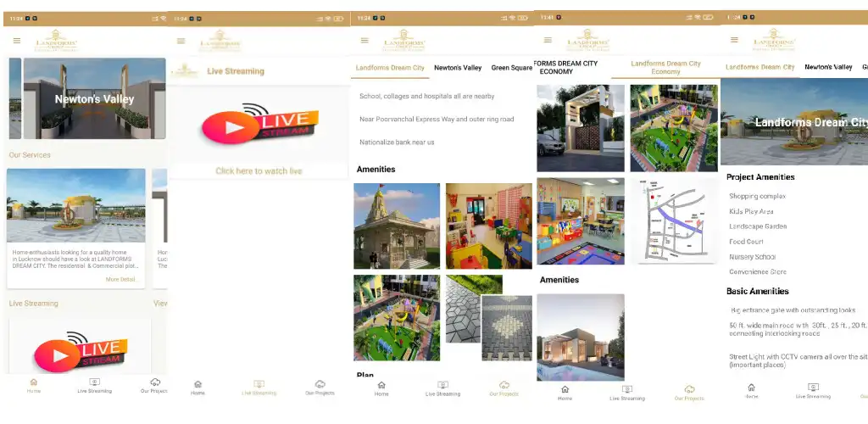868x424 pixels.
Task: Select Newton's Valley tab on Project Amenities screen
Action: (828, 67)
